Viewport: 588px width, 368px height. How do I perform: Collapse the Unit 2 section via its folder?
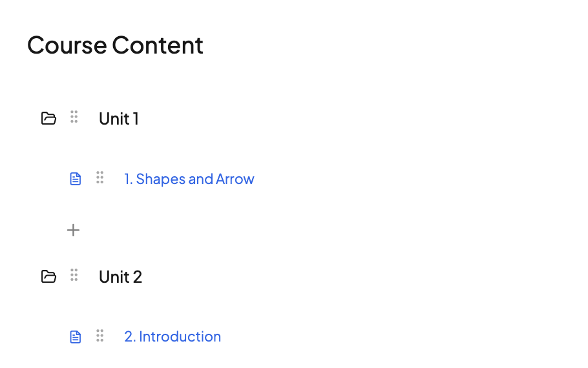[x=48, y=276]
